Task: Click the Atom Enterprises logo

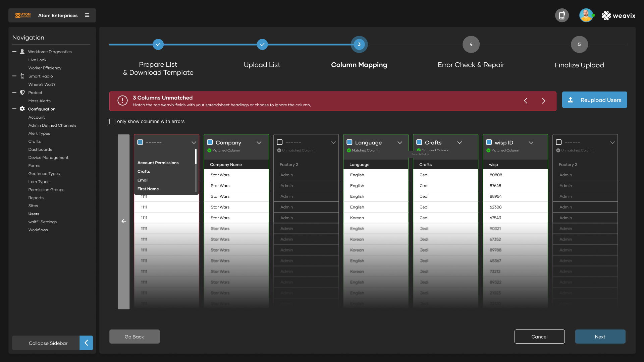Action: (x=23, y=15)
